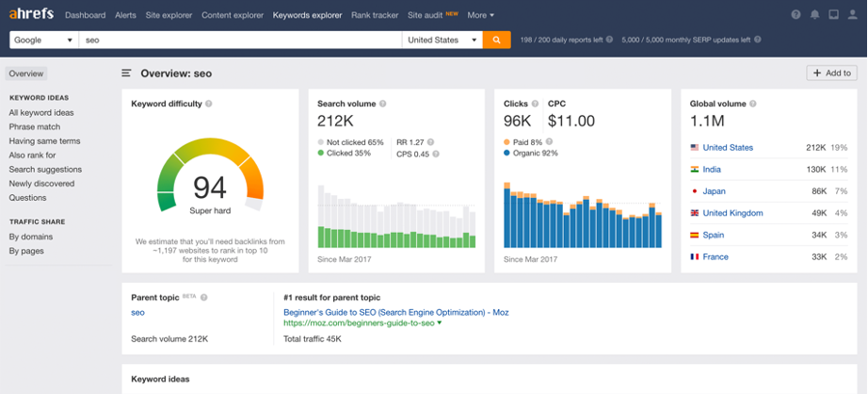Open the Rank tracker menu item
Viewport: 868px width, 394px height.
click(x=375, y=15)
